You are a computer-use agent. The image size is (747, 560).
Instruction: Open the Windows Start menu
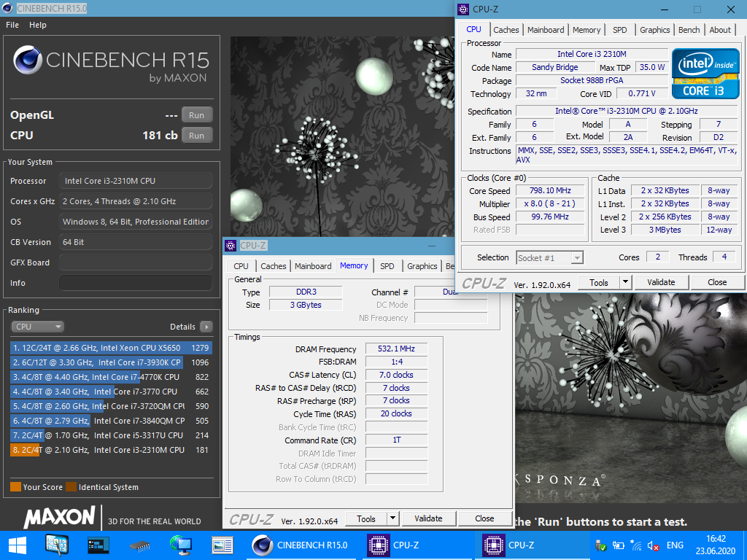coord(18,545)
